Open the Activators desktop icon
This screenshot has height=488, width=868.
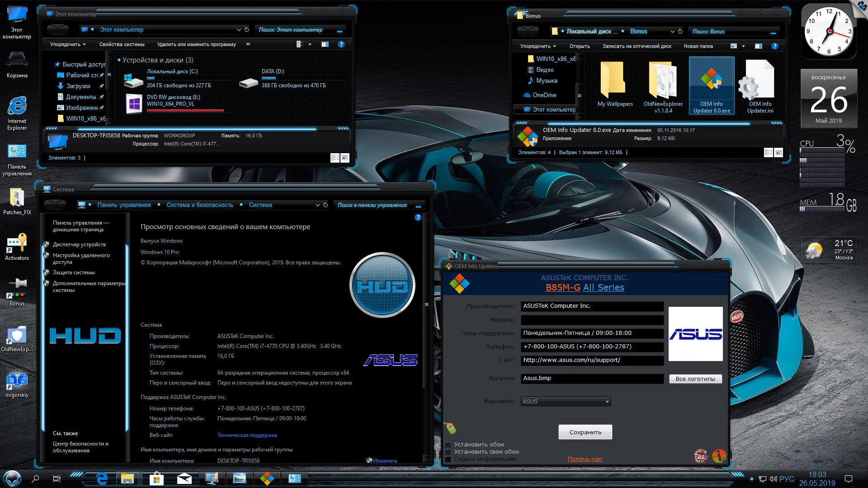click(x=17, y=247)
